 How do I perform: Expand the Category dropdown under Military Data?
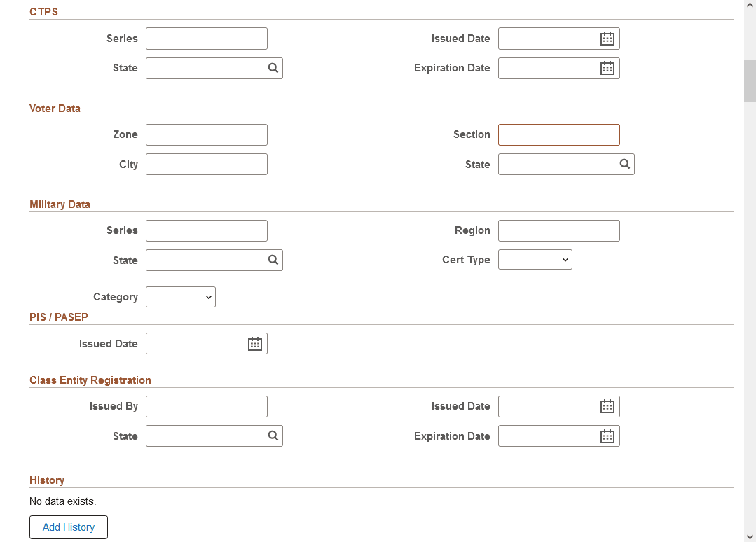(x=180, y=296)
